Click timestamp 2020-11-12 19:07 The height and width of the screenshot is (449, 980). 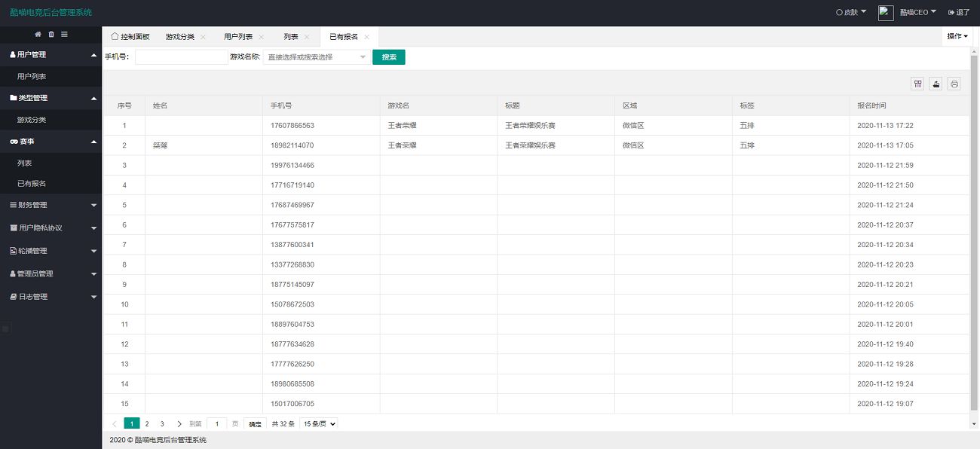pyautogui.click(x=886, y=404)
